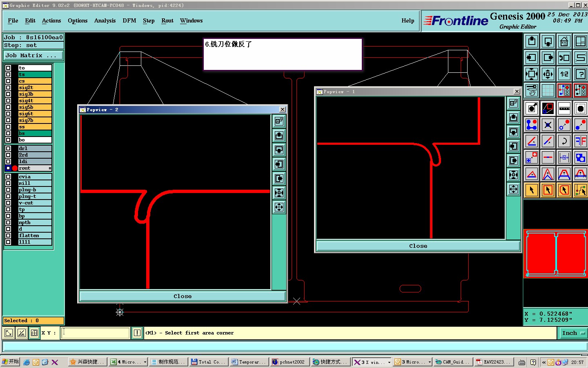The image size is (588, 368).
Task: Click the pan right view icon in main toolbar
Action: [x=548, y=58]
